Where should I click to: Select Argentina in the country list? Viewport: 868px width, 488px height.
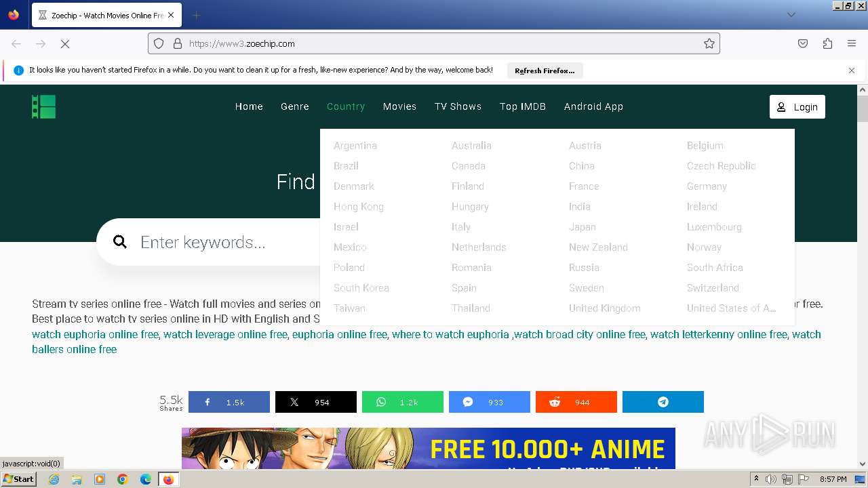[355, 146]
